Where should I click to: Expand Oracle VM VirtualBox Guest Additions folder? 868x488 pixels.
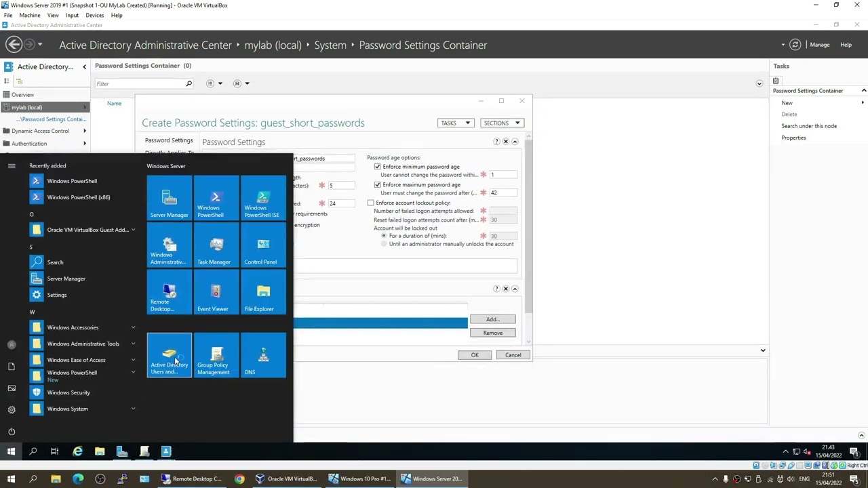point(133,230)
